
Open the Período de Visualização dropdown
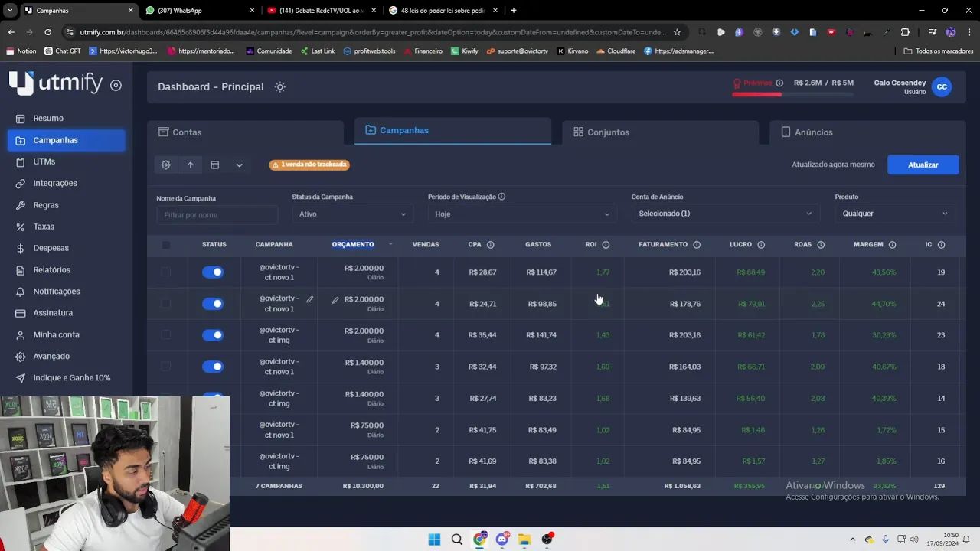coord(522,214)
